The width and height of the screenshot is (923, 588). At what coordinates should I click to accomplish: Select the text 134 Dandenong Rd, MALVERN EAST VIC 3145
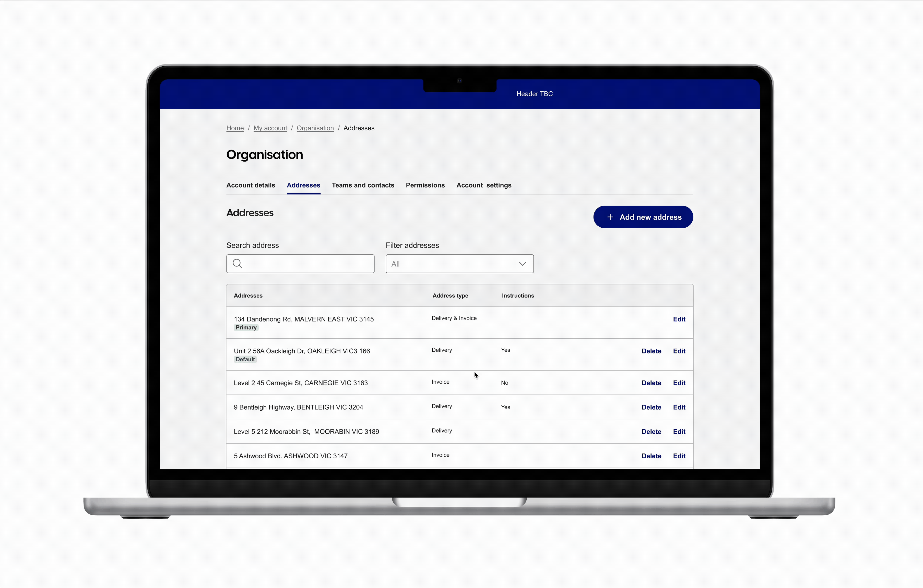[x=304, y=319]
